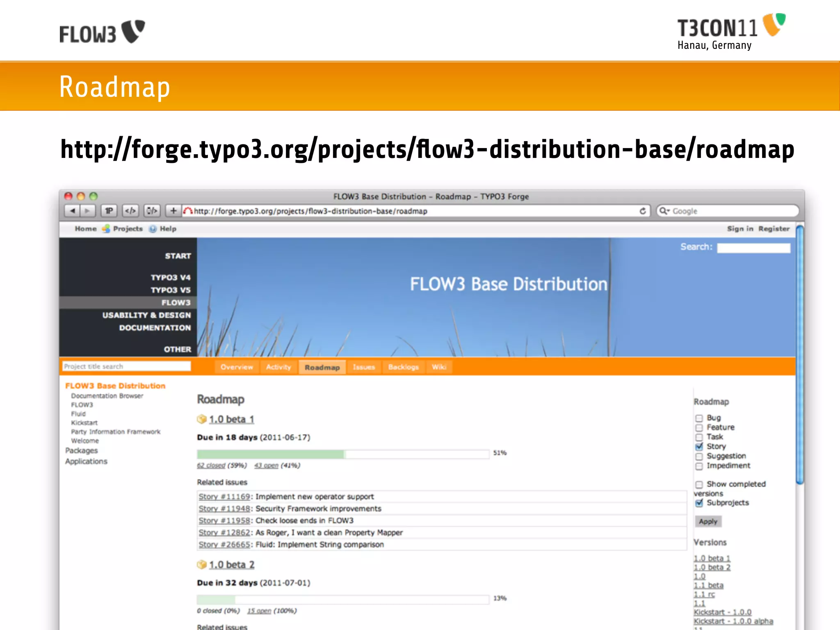Enable the Bug tracker checkbox
Screen dimensions: 840x630
point(699,418)
